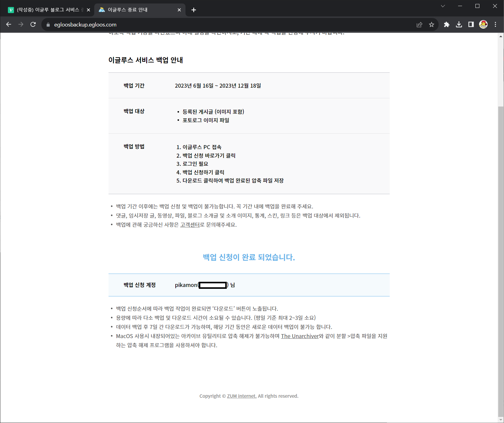Image resolution: width=504 pixels, height=423 pixels.
Task: Click step 백업 신청 바로가기 클릭
Action: pyautogui.click(x=209, y=156)
